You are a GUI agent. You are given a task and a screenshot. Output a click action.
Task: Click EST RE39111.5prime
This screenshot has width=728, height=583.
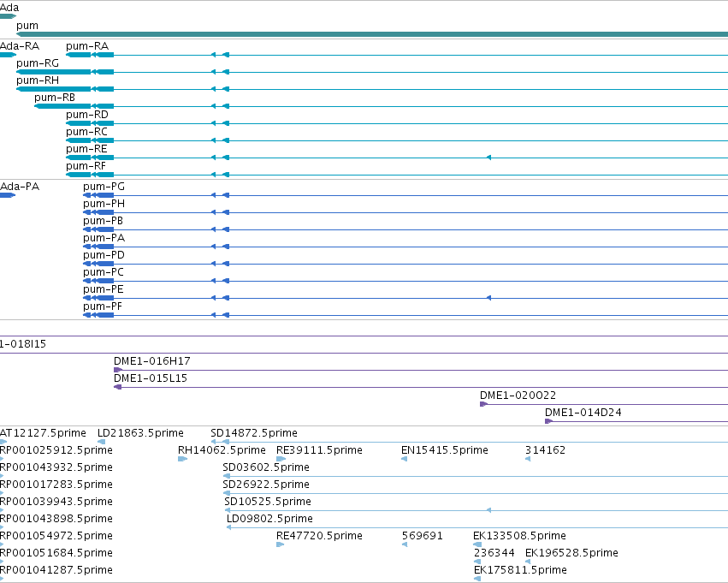coord(319,450)
